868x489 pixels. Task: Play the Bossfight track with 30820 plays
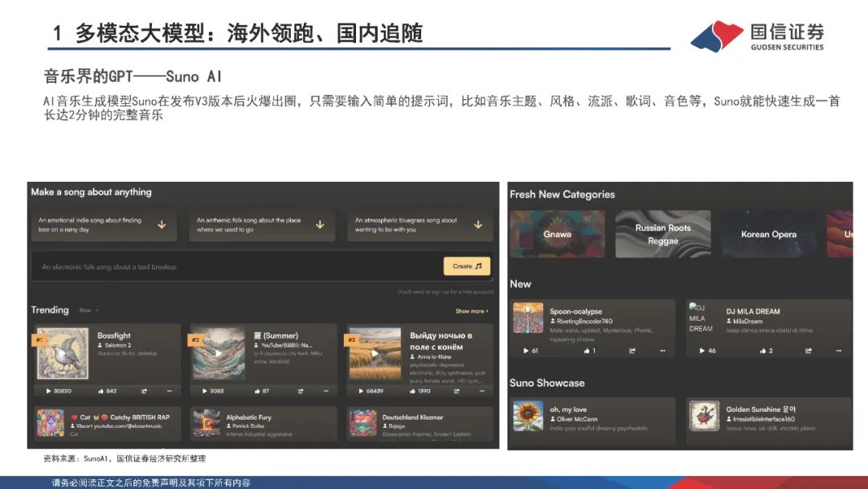click(x=49, y=391)
